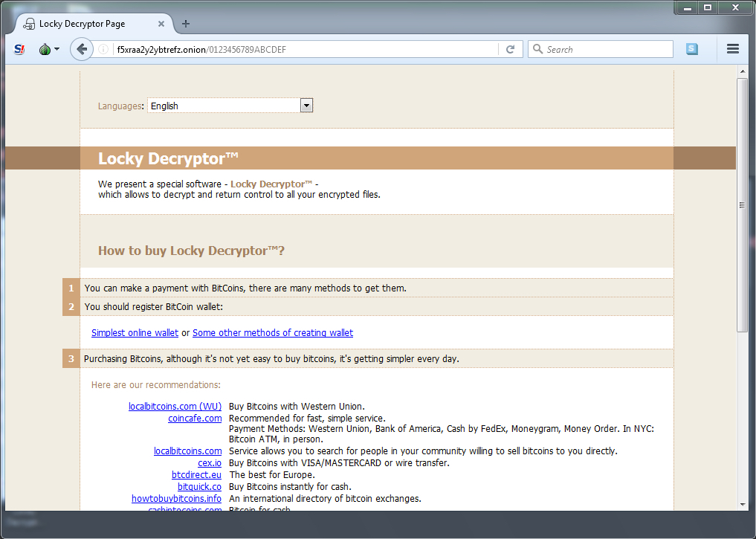Screen dimensions: 756x539
Task: Close the Locky Decryptor Page tab
Action: tap(161, 24)
